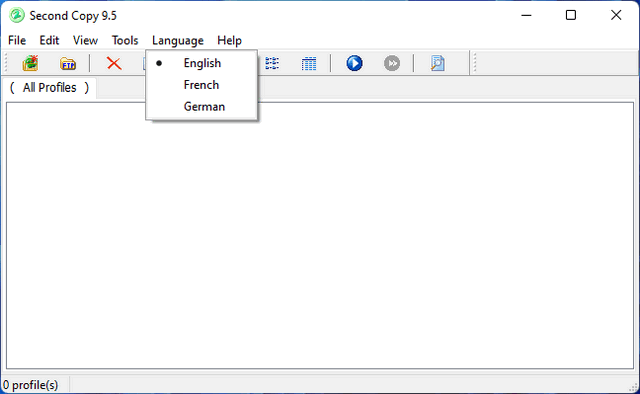640x394 pixels.
Task: Open the File menu
Action: (17, 40)
